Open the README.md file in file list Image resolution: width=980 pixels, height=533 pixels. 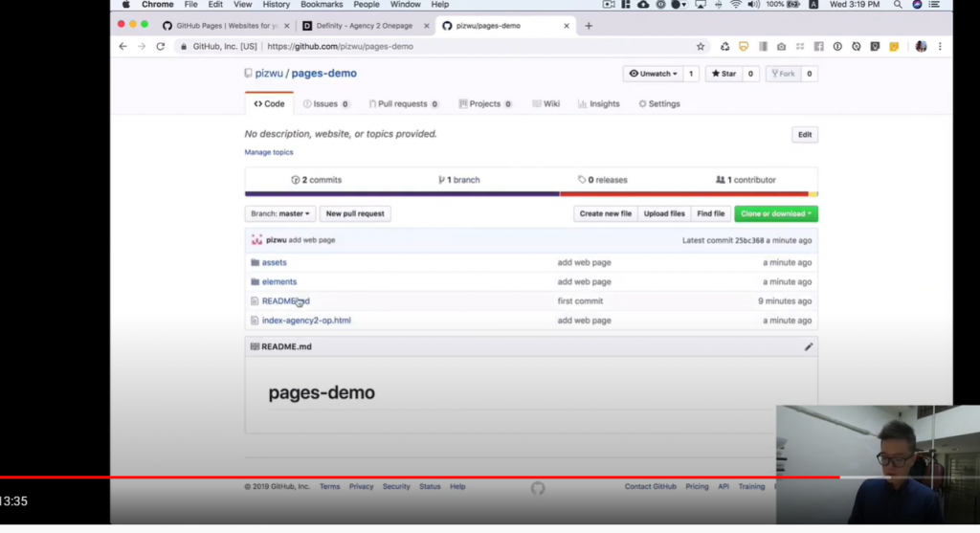pos(285,301)
